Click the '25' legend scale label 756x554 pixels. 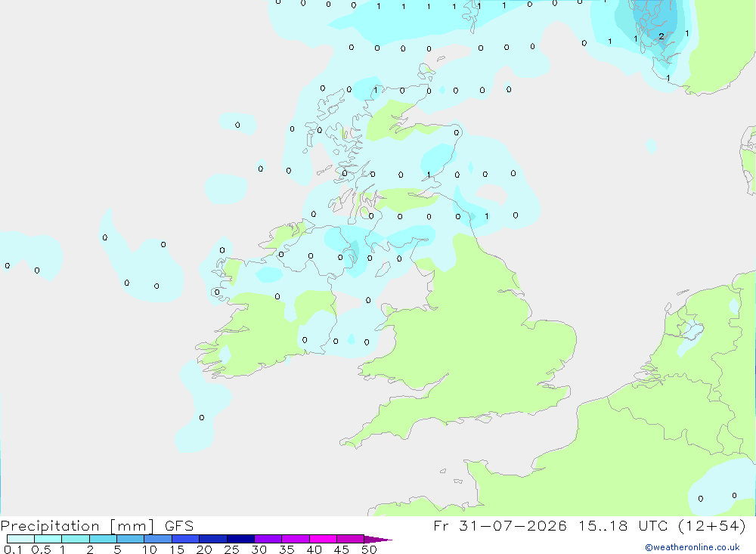[231, 549]
